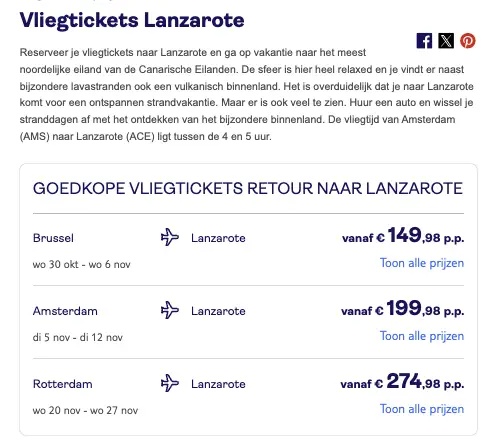This screenshot has width=487, height=442.
Task: Click the 199,98 price from Amsterdam
Action: (403, 308)
